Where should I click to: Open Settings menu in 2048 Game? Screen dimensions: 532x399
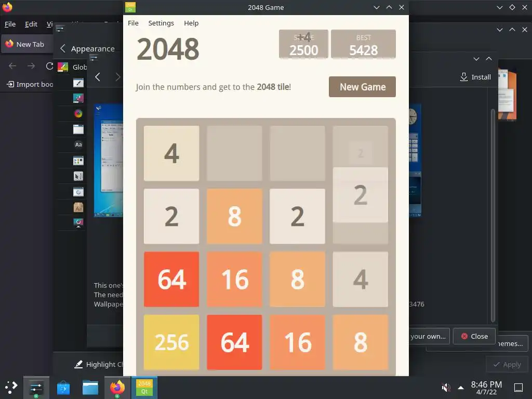(161, 23)
